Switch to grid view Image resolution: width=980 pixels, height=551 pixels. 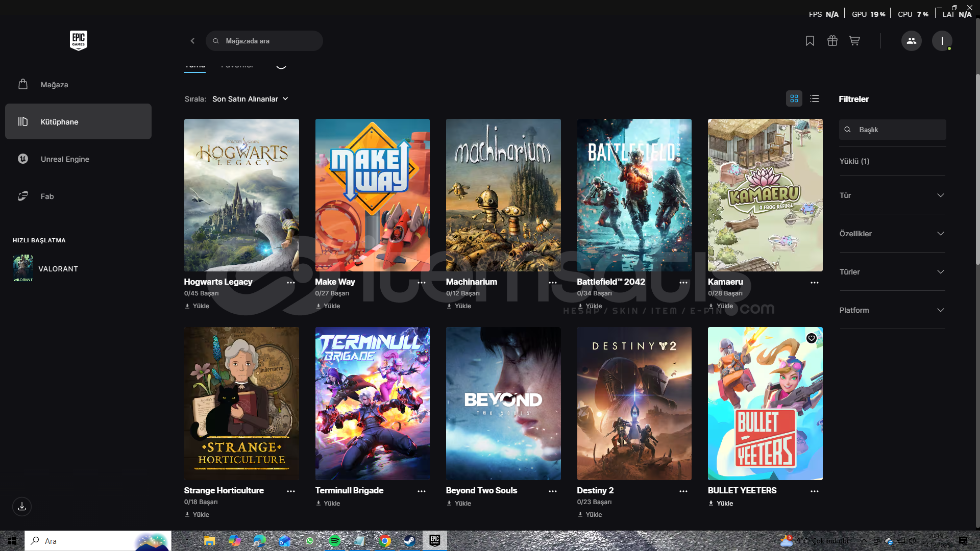point(794,98)
